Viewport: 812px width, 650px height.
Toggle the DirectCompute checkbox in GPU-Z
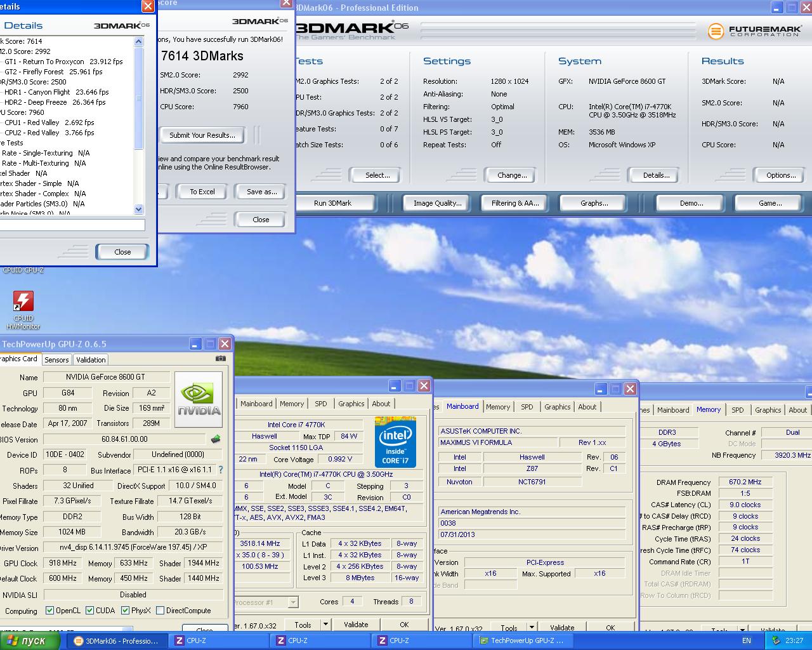[x=160, y=611]
